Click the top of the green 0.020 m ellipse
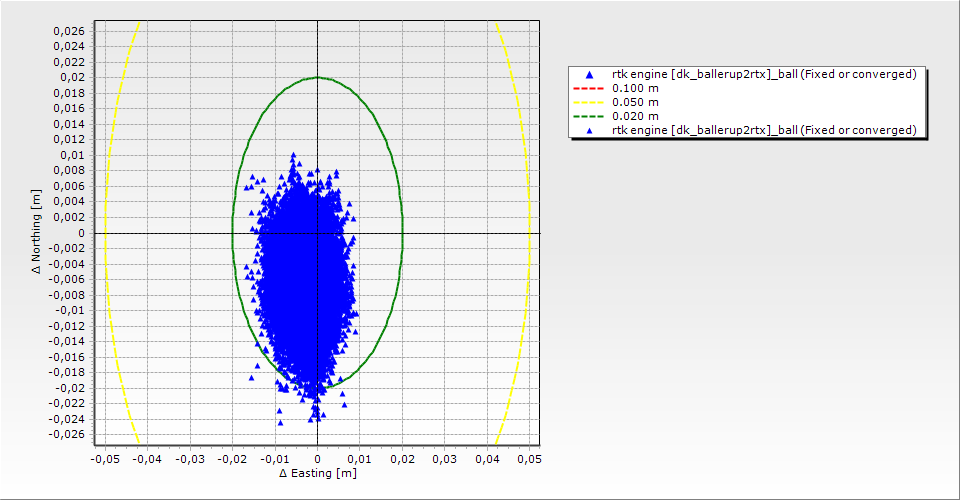This screenshot has width=960, height=500. point(317,77)
